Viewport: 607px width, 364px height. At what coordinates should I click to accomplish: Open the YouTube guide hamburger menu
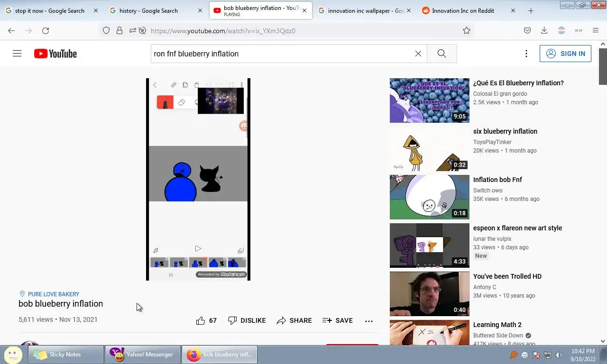(17, 54)
